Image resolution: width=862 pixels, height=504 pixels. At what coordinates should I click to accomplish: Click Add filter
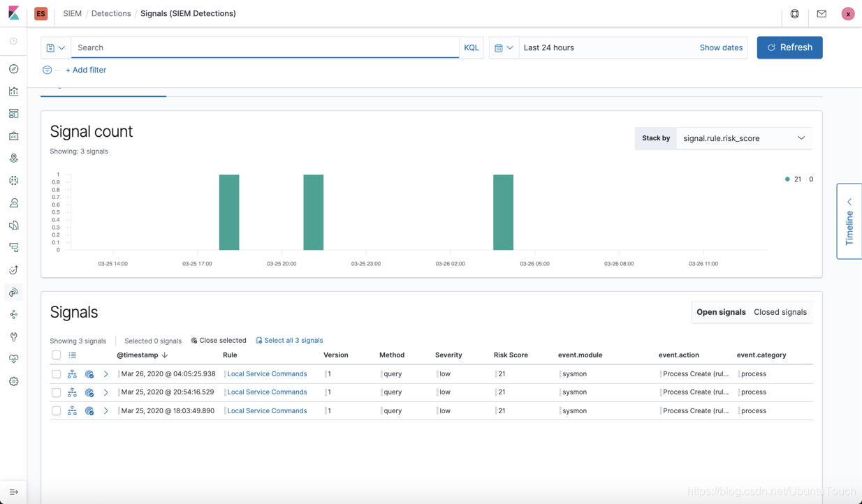coord(86,70)
